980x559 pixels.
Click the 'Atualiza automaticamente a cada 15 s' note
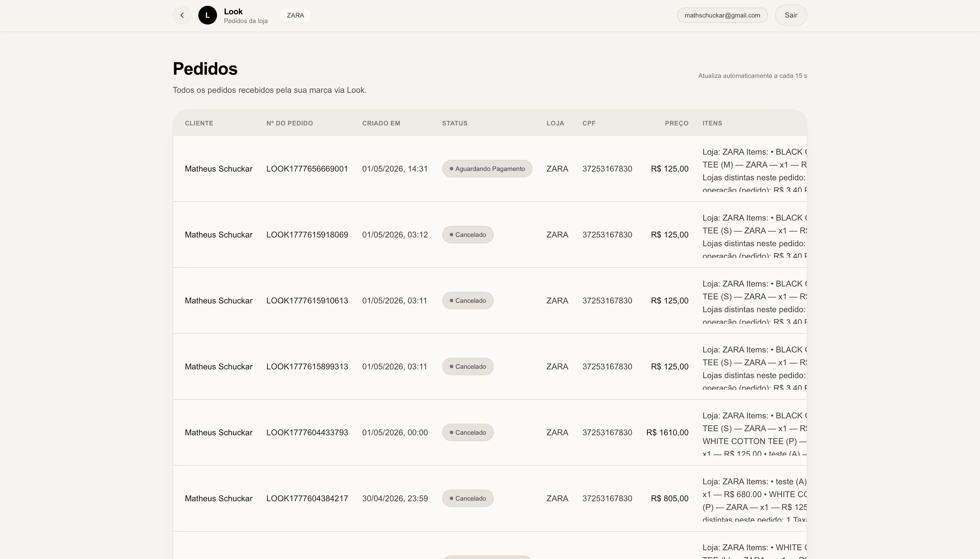click(x=752, y=76)
